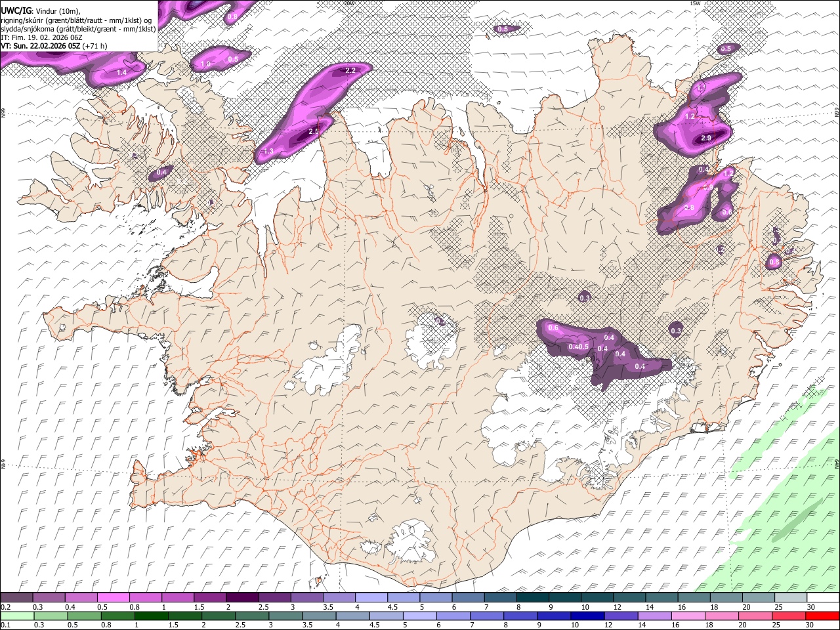Click the 1.4 precipitation value on the map
Screen dimensions: 840x630
tap(121, 72)
